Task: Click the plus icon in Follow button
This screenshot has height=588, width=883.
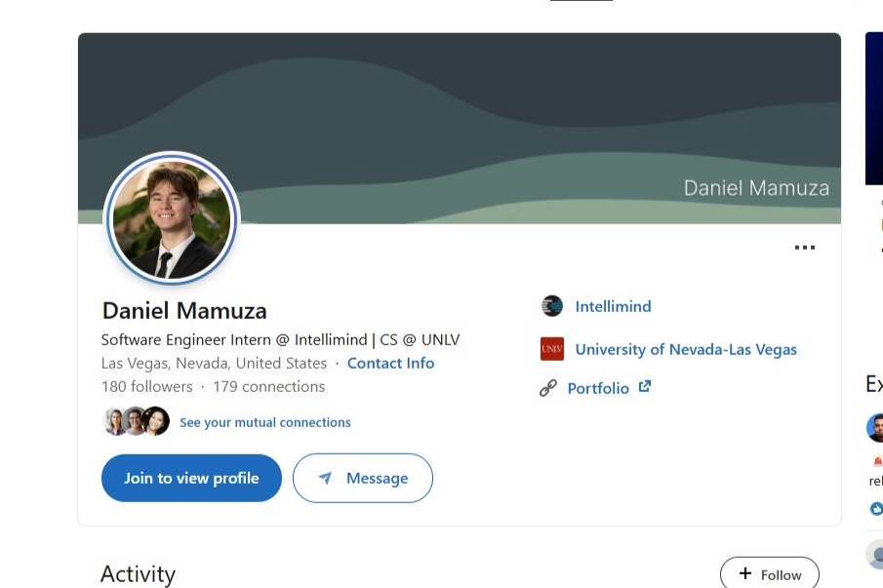Action: pyautogui.click(x=745, y=572)
